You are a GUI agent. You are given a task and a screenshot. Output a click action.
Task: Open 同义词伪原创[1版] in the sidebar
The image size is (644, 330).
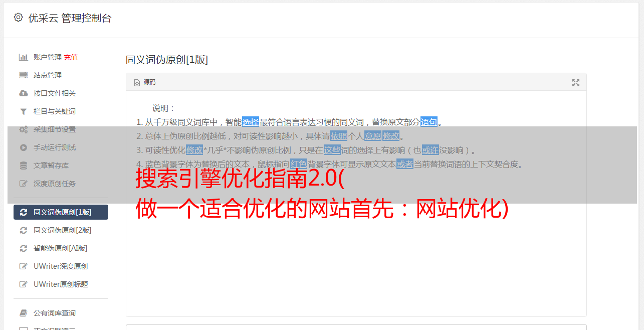tap(61, 212)
